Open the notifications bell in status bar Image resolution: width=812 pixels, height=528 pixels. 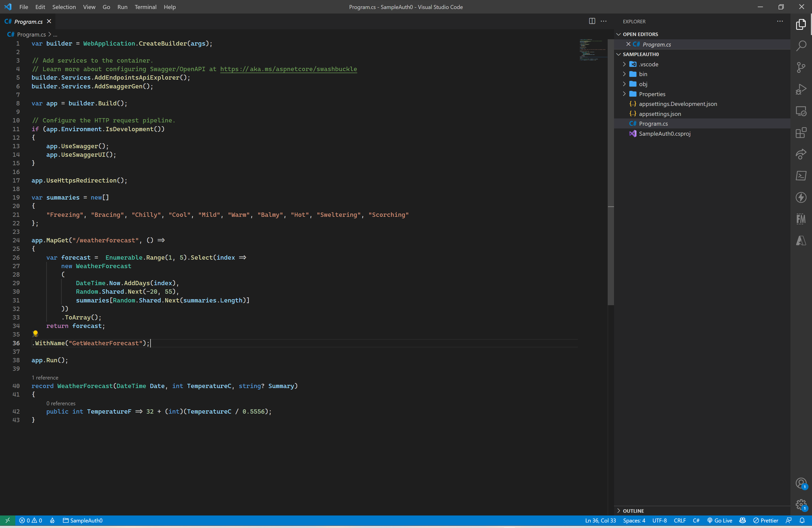coord(802,520)
